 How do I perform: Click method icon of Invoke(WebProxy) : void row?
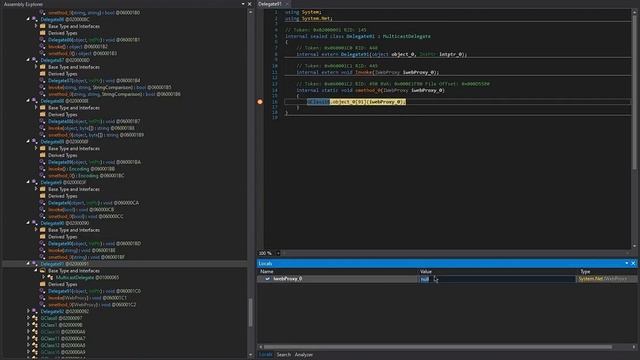point(42,298)
